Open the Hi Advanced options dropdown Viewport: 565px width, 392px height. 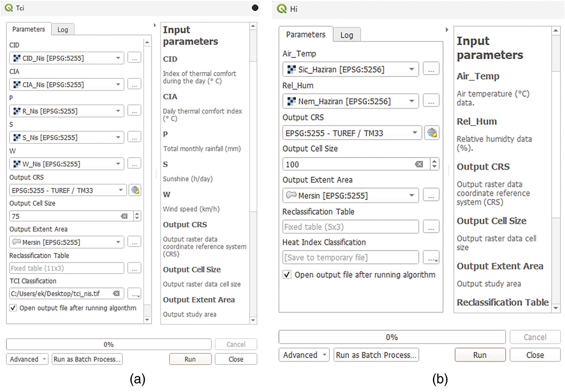tap(304, 355)
